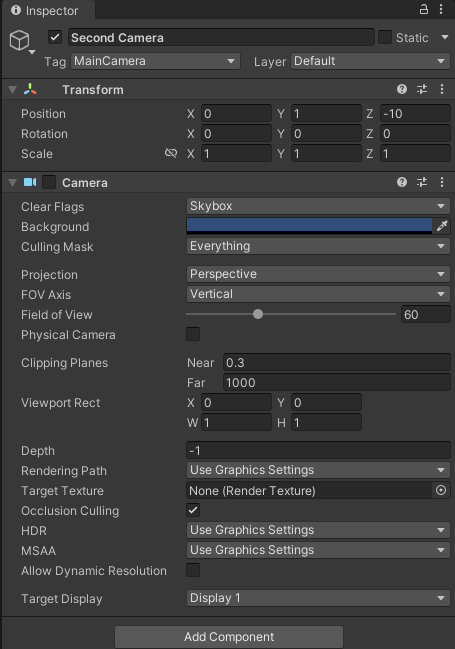Open the Inspector panel three-dot menu
The image size is (455, 649).
pos(441,10)
